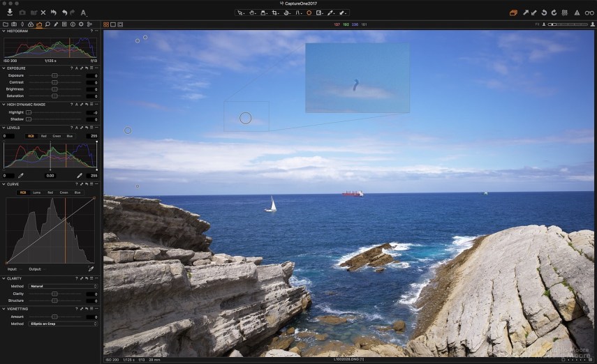Collapse the Exposure panel
Viewport: 597px width, 364px height.
point(3,68)
